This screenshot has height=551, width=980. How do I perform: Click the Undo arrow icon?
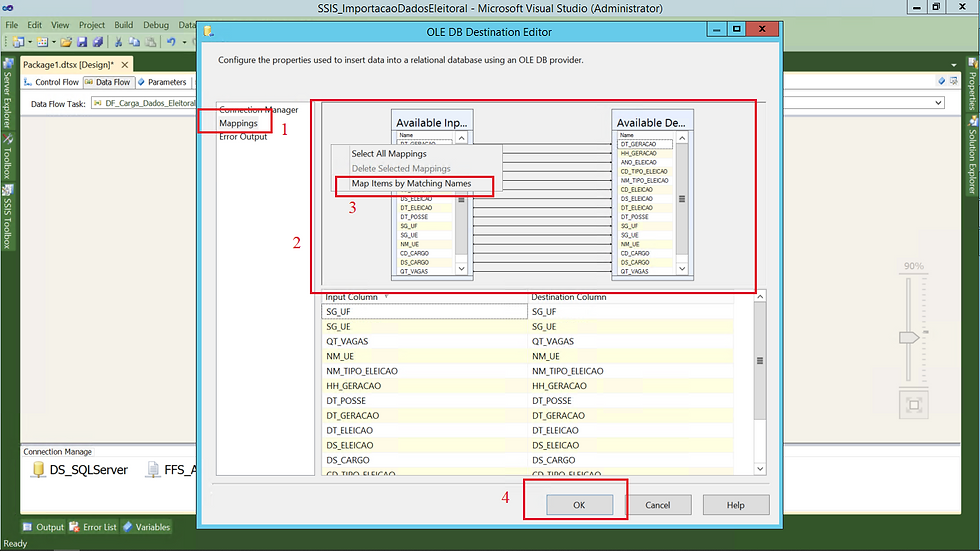point(171,42)
